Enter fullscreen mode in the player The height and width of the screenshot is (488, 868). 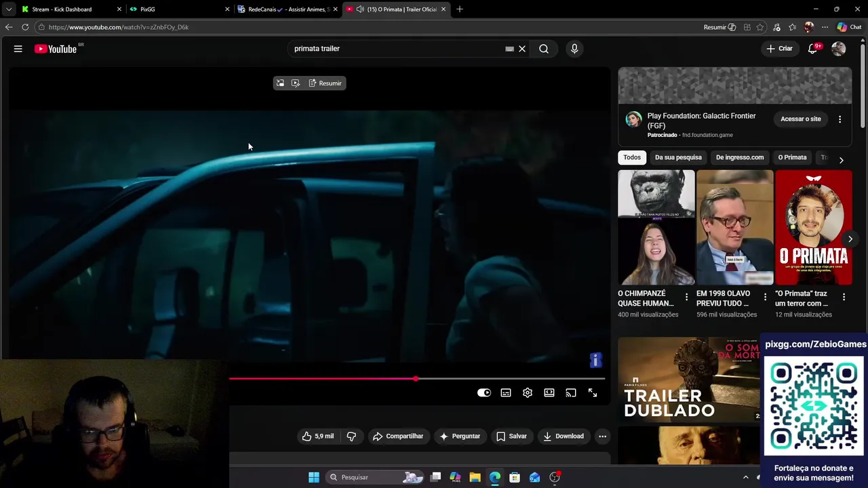593,393
